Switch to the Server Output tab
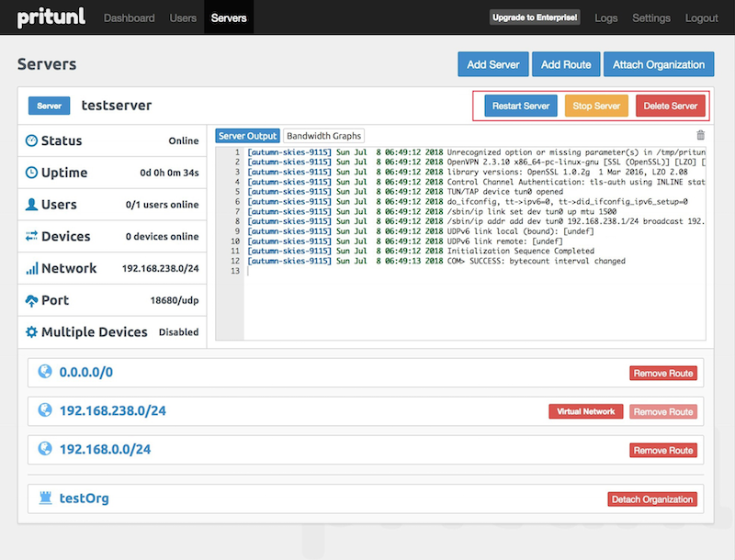This screenshot has height=560, width=735. pos(247,136)
